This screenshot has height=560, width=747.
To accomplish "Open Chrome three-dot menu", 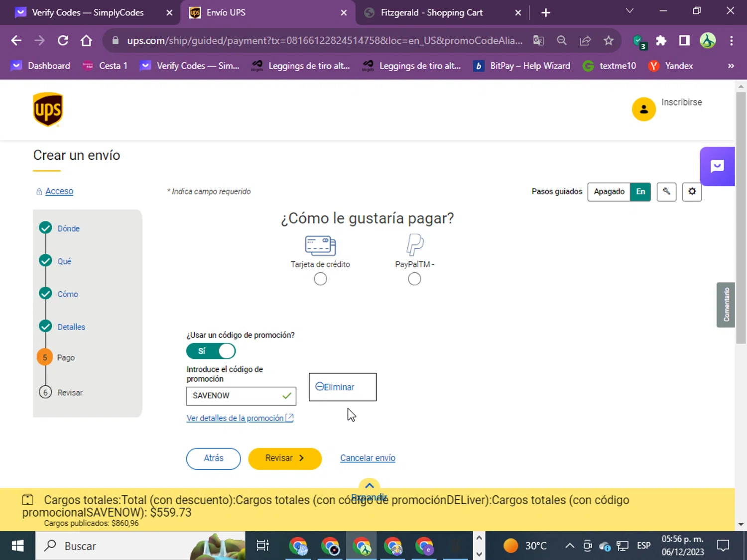I will click(x=731, y=40).
